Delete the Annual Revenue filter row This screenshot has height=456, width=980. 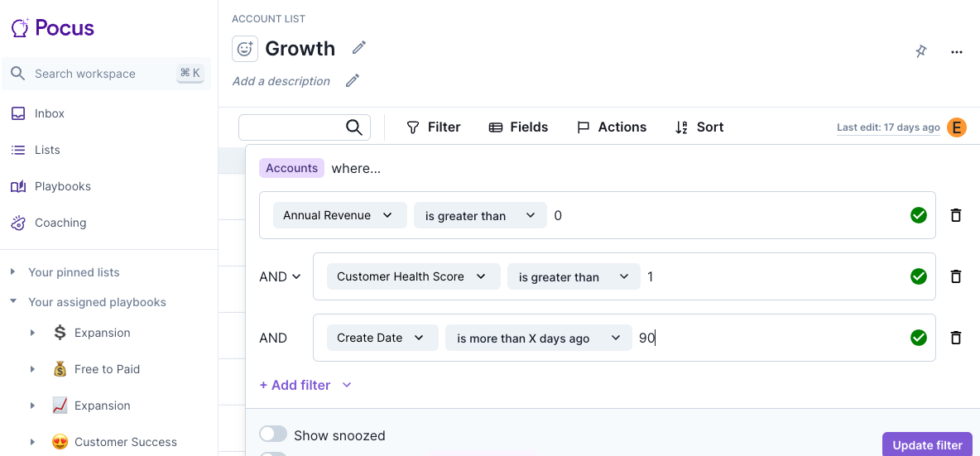[x=956, y=215]
